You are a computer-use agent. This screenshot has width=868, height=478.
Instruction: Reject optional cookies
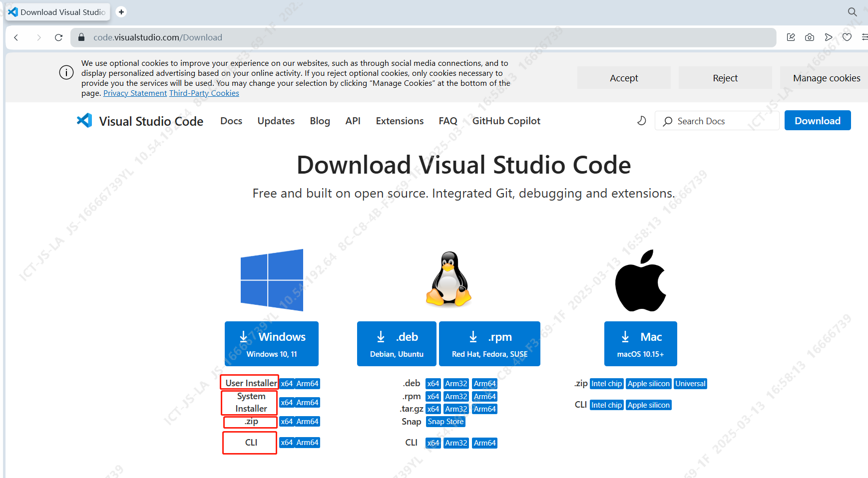[x=725, y=78]
